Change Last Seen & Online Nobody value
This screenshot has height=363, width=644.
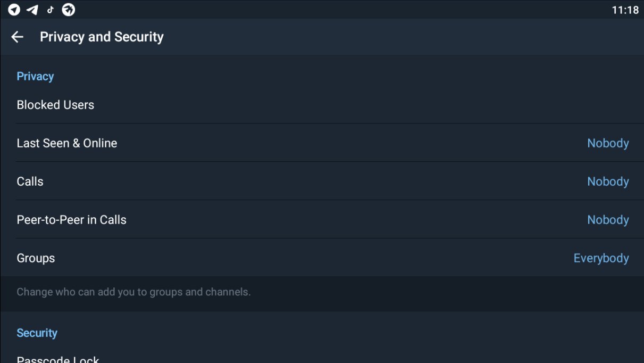pyautogui.click(x=608, y=143)
